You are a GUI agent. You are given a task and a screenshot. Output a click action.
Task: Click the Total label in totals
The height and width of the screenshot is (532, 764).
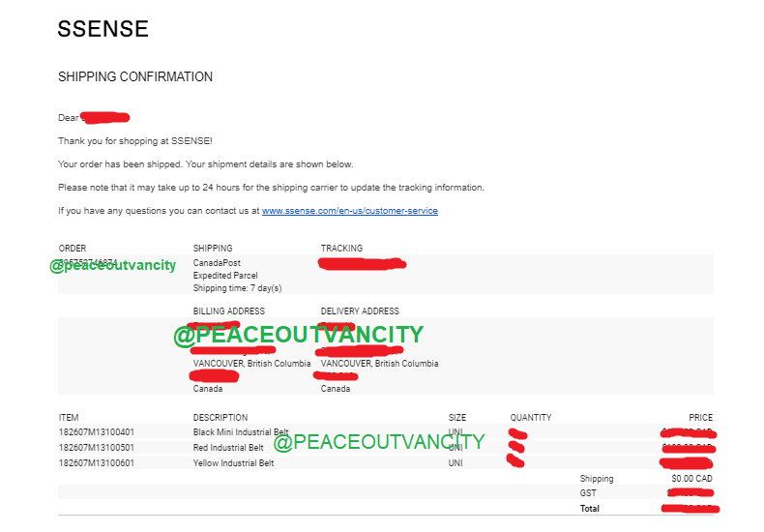click(x=589, y=509)
